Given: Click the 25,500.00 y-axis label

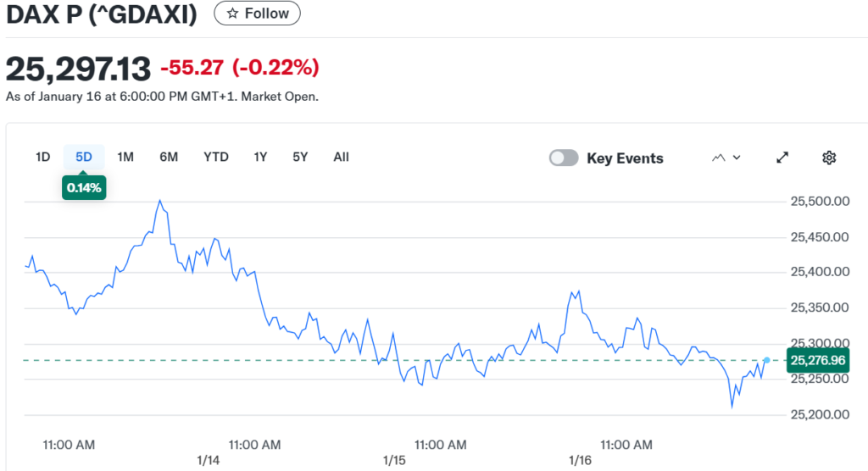Looking at the screenshot, I should point(819,202).
